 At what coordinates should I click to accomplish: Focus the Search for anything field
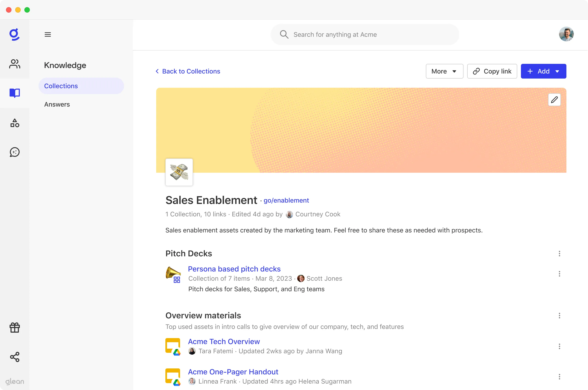(364, 35)
